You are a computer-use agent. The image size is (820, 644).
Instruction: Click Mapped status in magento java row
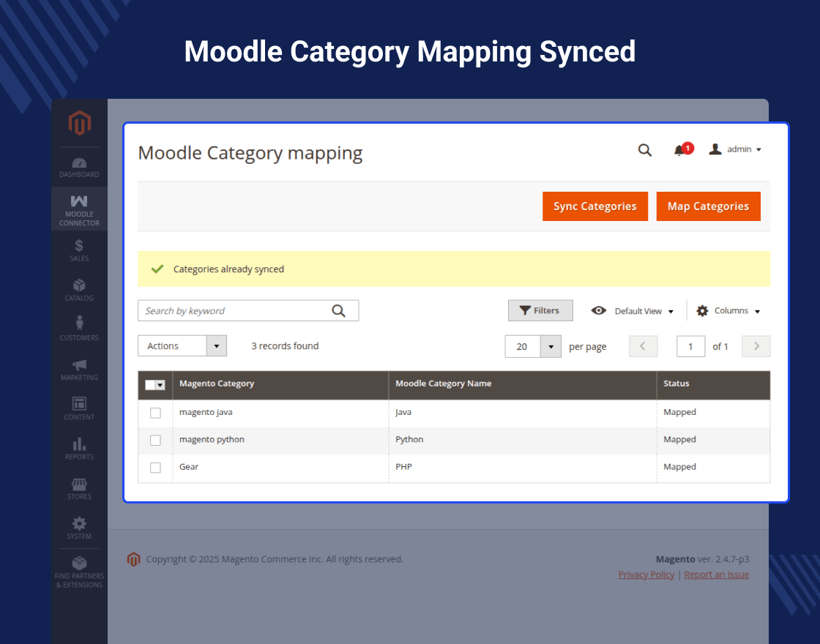point(680,412)
